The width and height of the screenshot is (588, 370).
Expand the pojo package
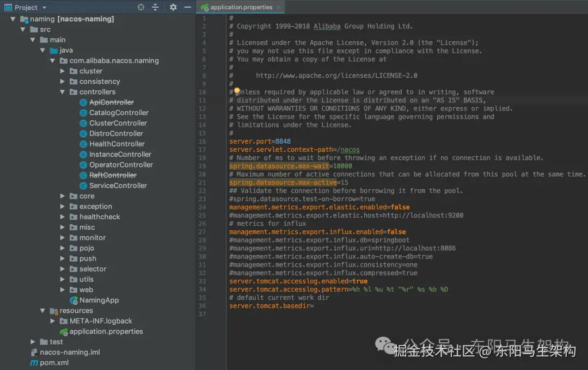coord(62,248)
